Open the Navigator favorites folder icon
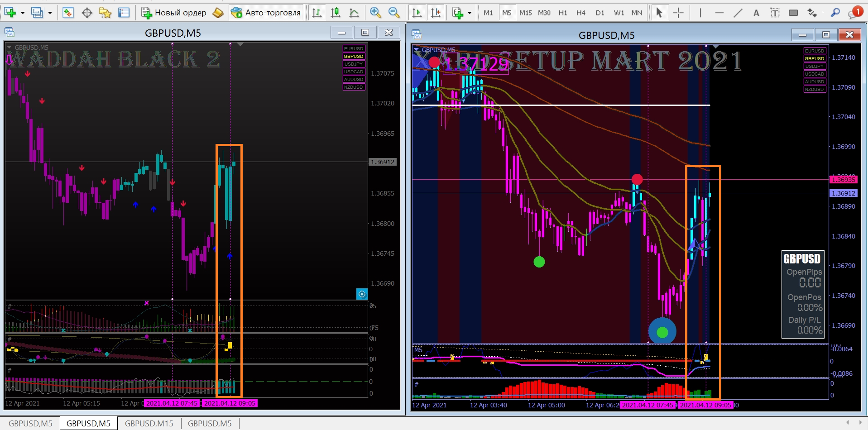This screenshot has width=868, height=430. pos(105,13)
